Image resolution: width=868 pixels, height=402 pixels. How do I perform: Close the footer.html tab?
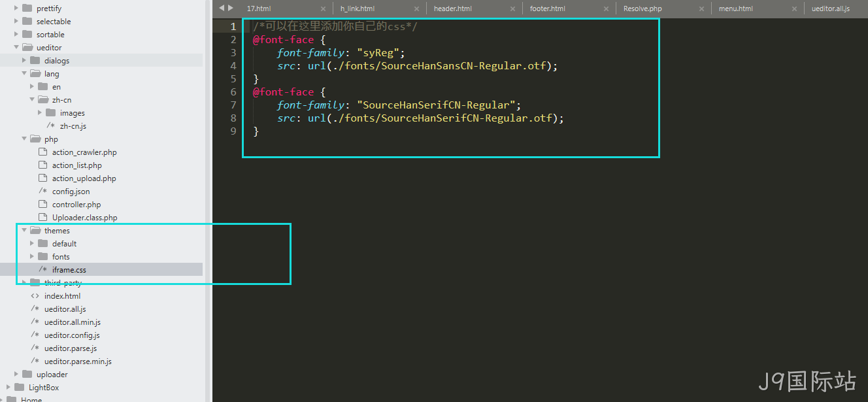click(605, 9)
